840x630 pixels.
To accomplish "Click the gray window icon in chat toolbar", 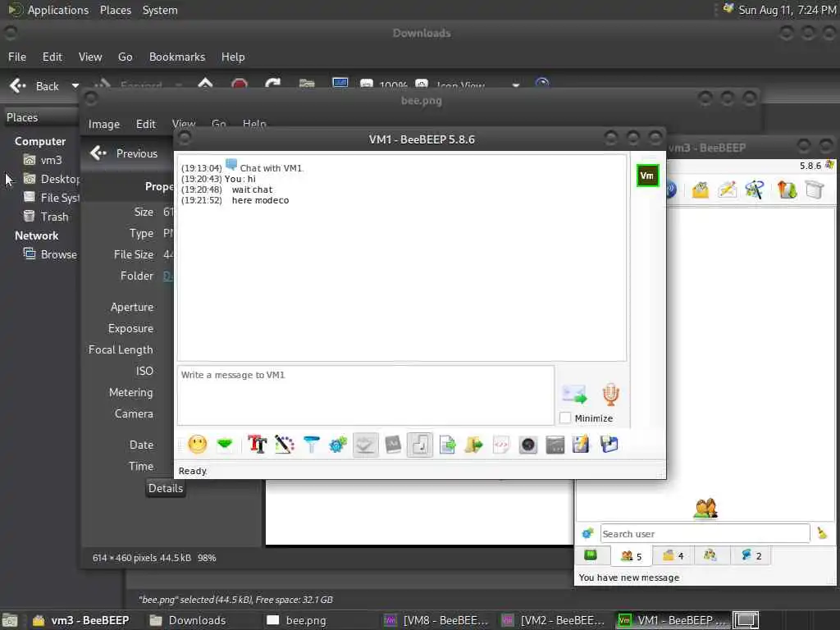I will point(555,445).
